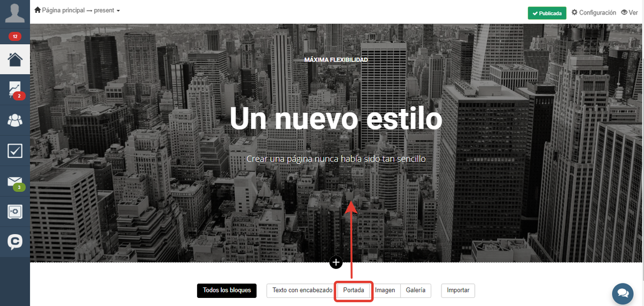Click the Configuración gear icon
Image resolution: width=644 pixels, height=306 pixels.
point(574,12)
